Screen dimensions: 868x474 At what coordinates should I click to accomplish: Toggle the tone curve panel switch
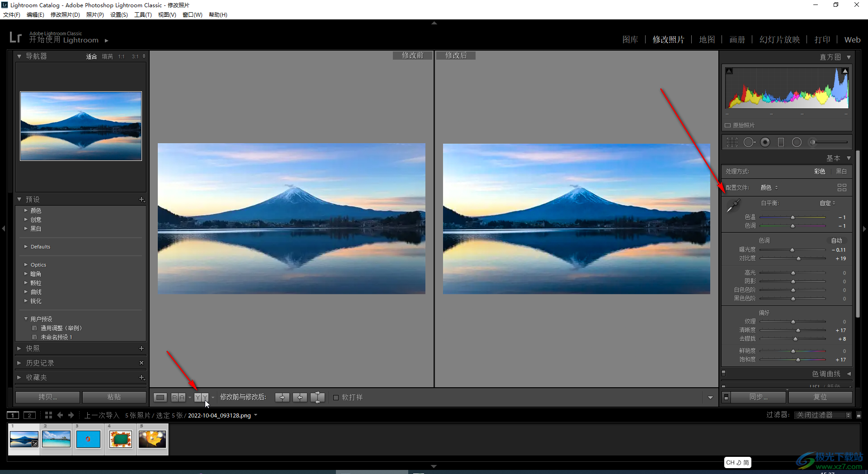723,374
